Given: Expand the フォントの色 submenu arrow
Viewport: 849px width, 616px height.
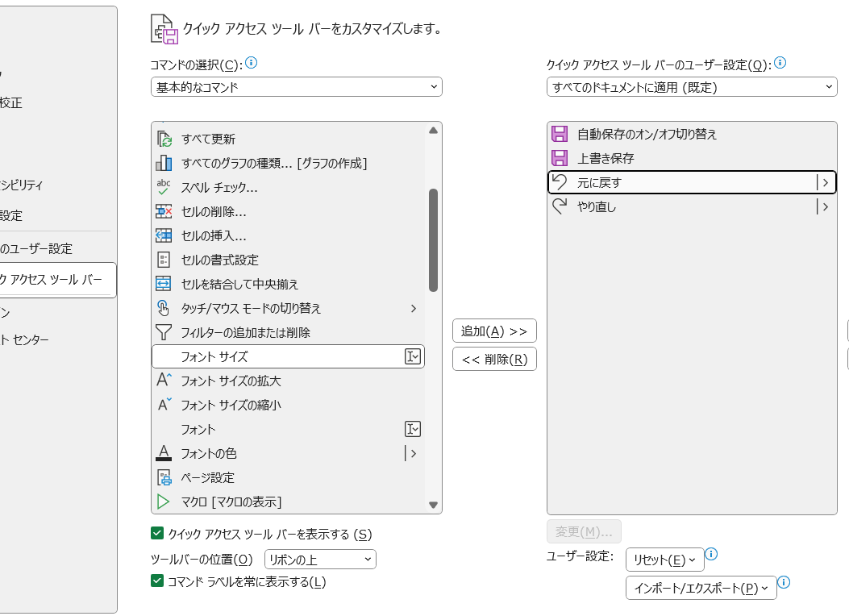Looking at the screenshot, I should (x=413, y=453).
